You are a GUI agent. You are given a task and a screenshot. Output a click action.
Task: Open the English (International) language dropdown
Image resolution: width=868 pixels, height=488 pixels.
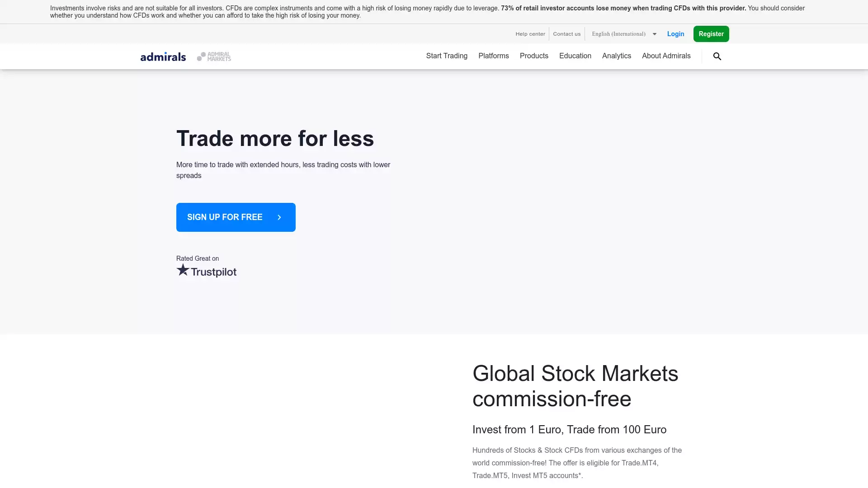618,34
